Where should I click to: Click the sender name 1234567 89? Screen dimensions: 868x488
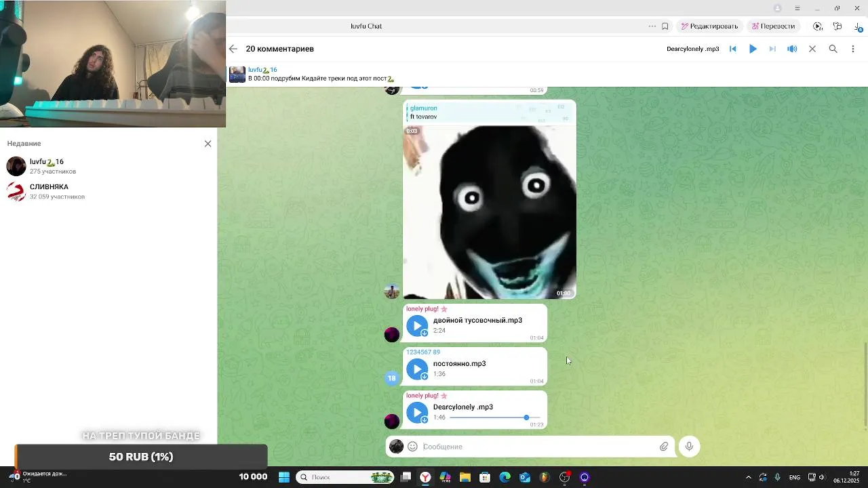[x=423, y=352]
